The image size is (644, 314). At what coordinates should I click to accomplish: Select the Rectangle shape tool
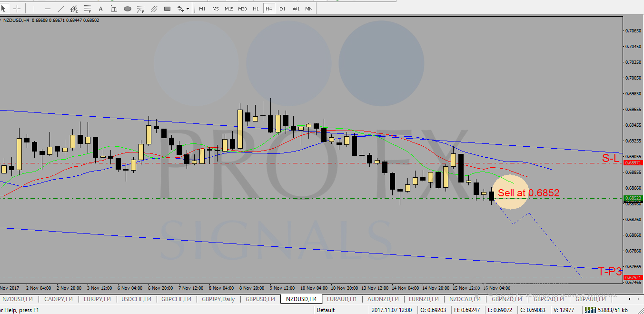[x=167, y=9]
